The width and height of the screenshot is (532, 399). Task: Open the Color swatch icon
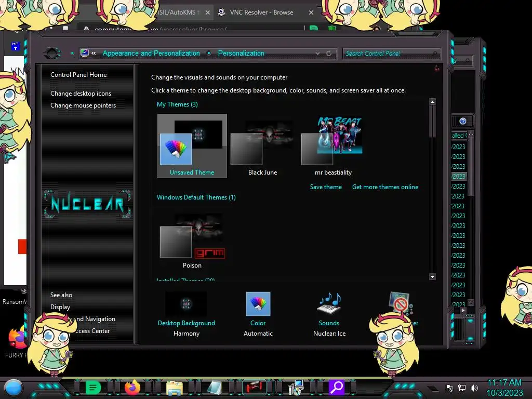click(x=258, y=303)
